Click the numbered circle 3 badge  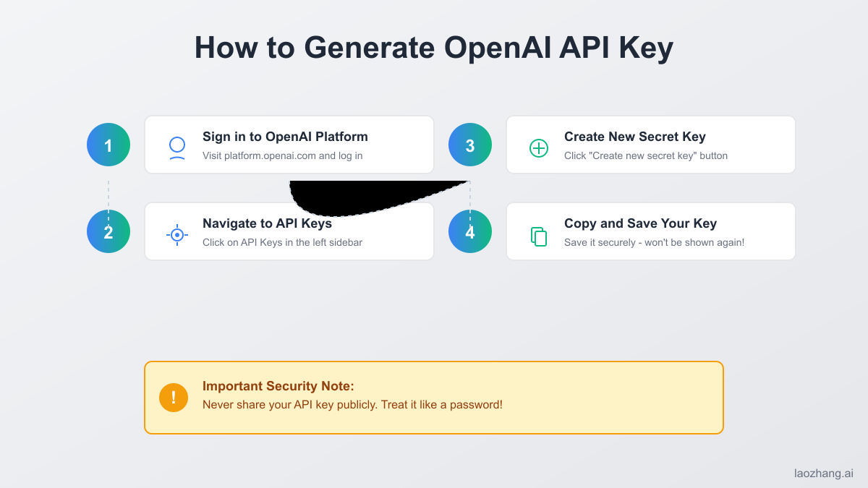coord(470,145)
